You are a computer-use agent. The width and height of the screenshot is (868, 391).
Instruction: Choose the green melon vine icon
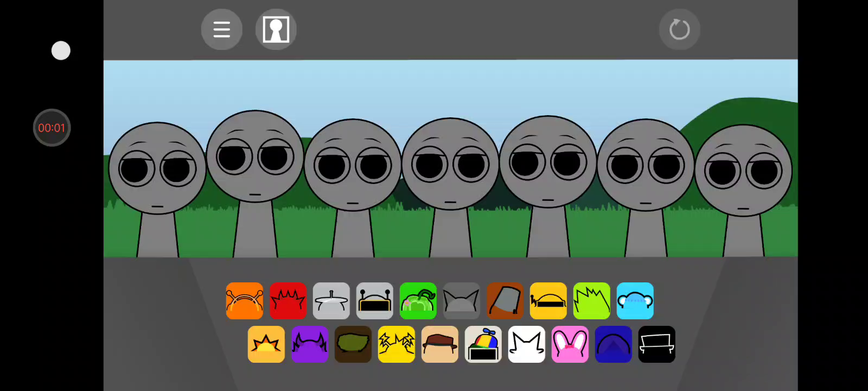pos(418,301)
